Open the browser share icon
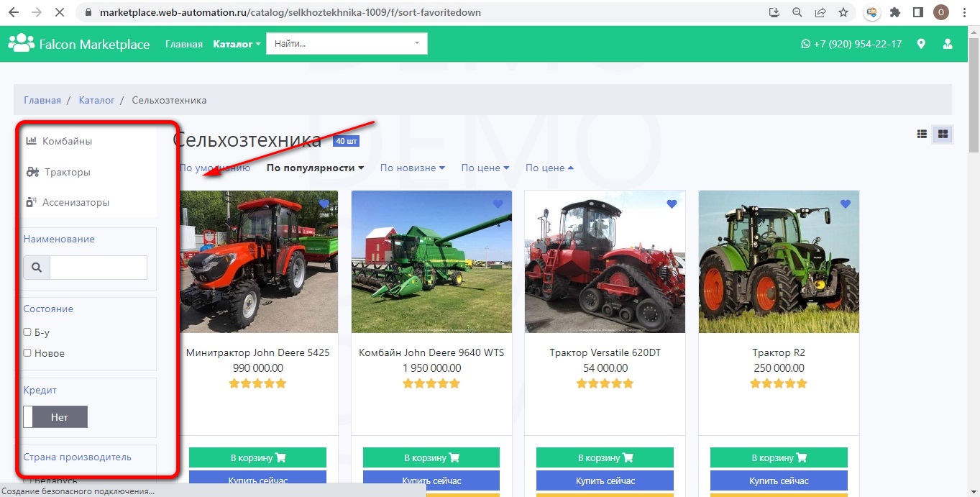980x497 pixels. pyautogui.click(x=820, y=12)
